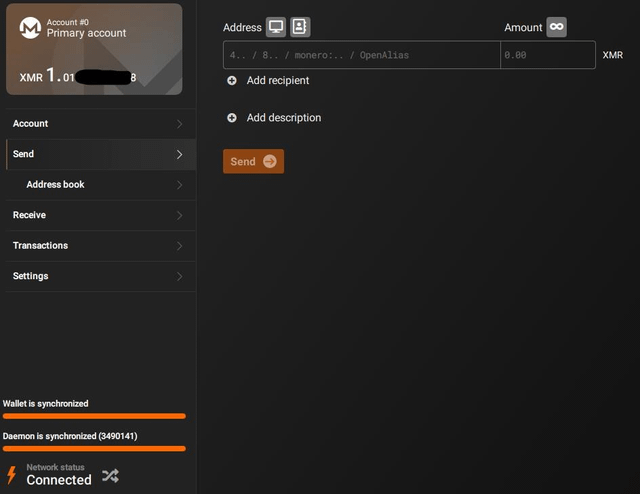
Task: Open the Transactions menu item
Action: [101, 246]
